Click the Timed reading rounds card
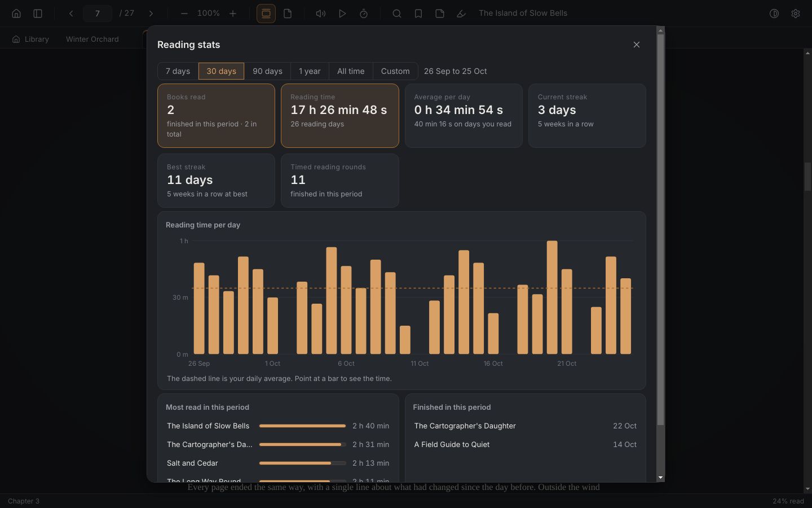 tap(340, 181)
